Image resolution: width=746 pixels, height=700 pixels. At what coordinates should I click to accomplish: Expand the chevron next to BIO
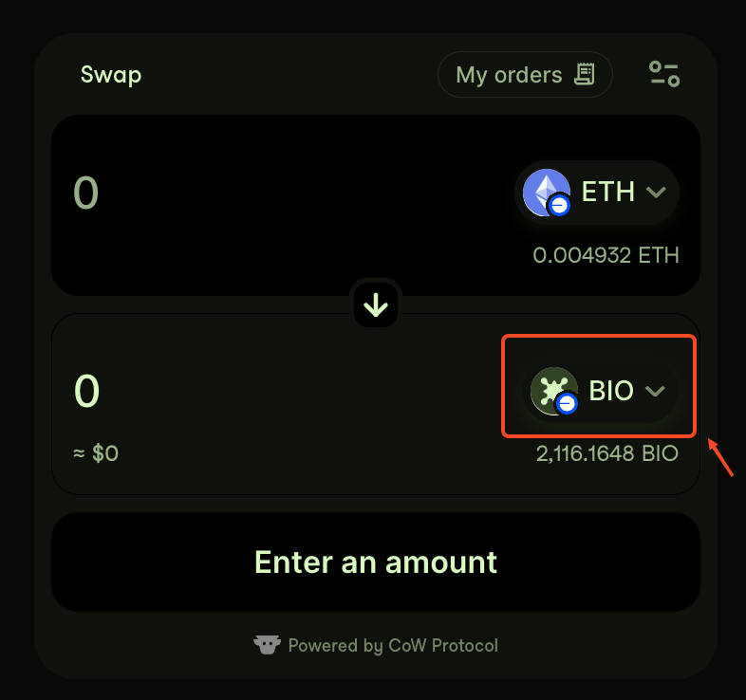(656, 390)
